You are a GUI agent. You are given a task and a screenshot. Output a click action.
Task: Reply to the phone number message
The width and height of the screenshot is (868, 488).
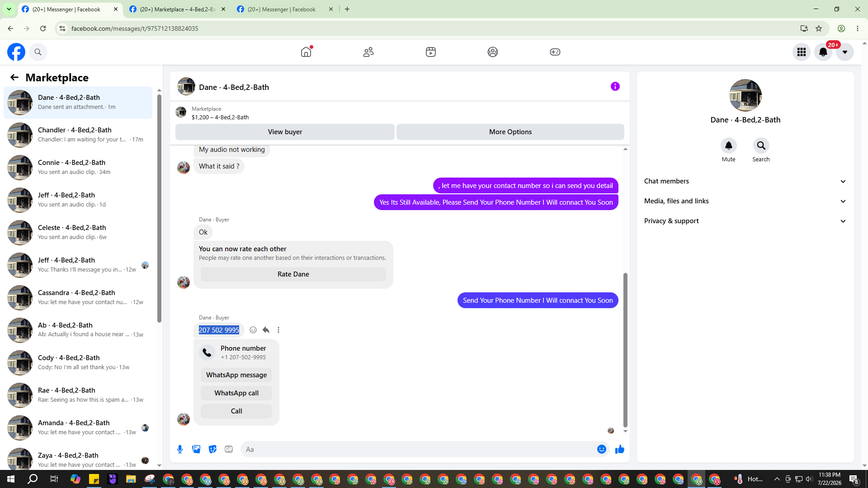(266, 330)
